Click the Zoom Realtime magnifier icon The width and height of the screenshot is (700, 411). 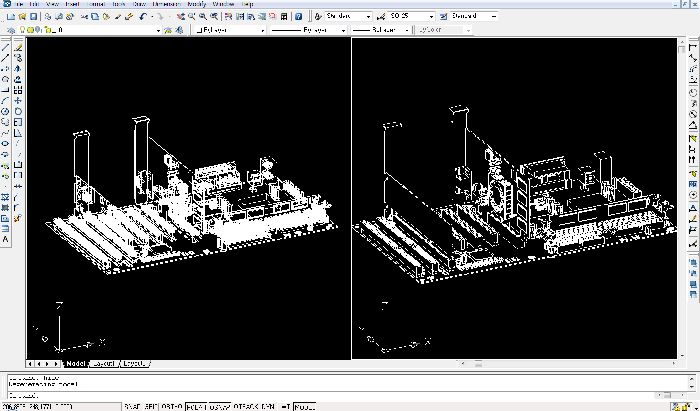pos(192,17)
